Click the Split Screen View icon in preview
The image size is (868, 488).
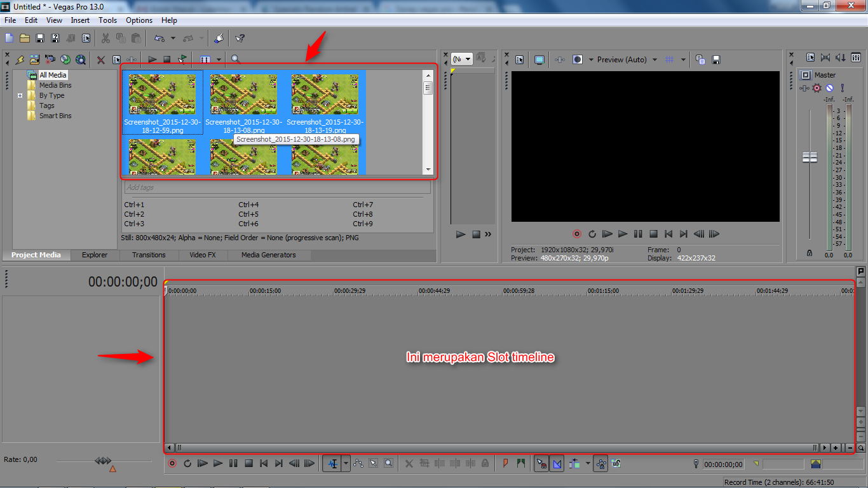click(577, 60)
